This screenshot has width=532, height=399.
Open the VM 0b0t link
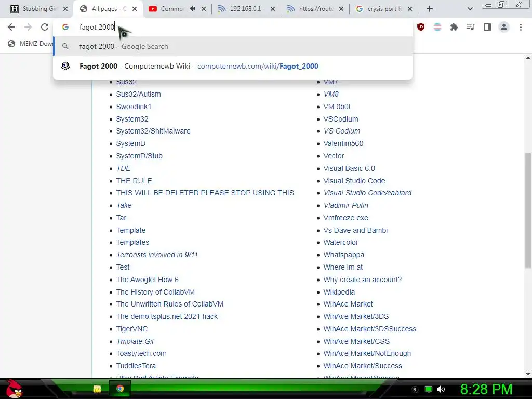tap(337, 107)
